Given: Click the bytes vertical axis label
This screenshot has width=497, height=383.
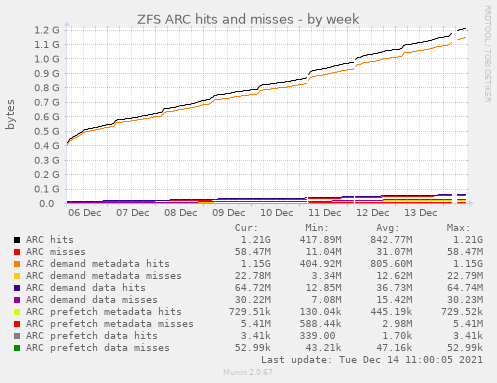Looking at the screenshot, I should tap(10, 114).
